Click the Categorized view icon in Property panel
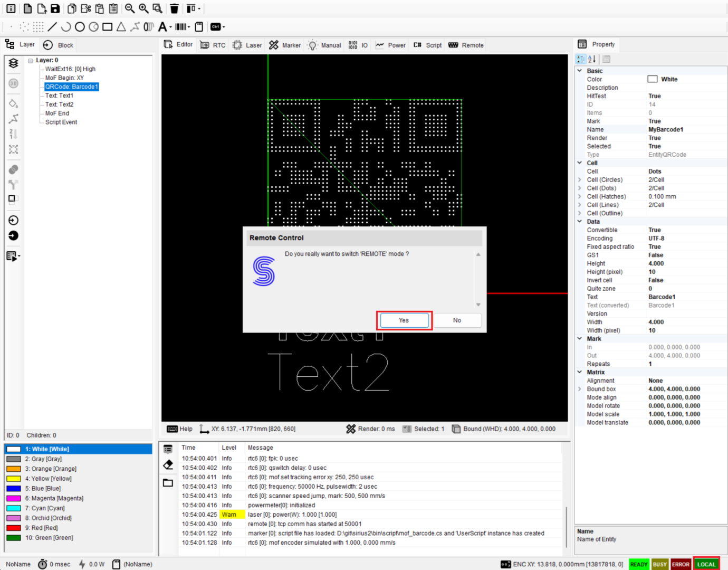Screen dimensions: 728x570 click(x=581, y=59)
